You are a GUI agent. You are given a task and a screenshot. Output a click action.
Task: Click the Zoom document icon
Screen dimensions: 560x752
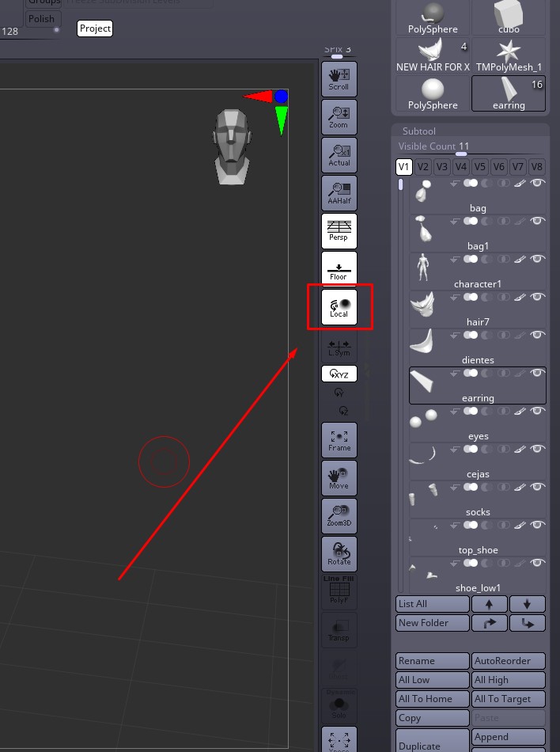click(x=339, y=116)
